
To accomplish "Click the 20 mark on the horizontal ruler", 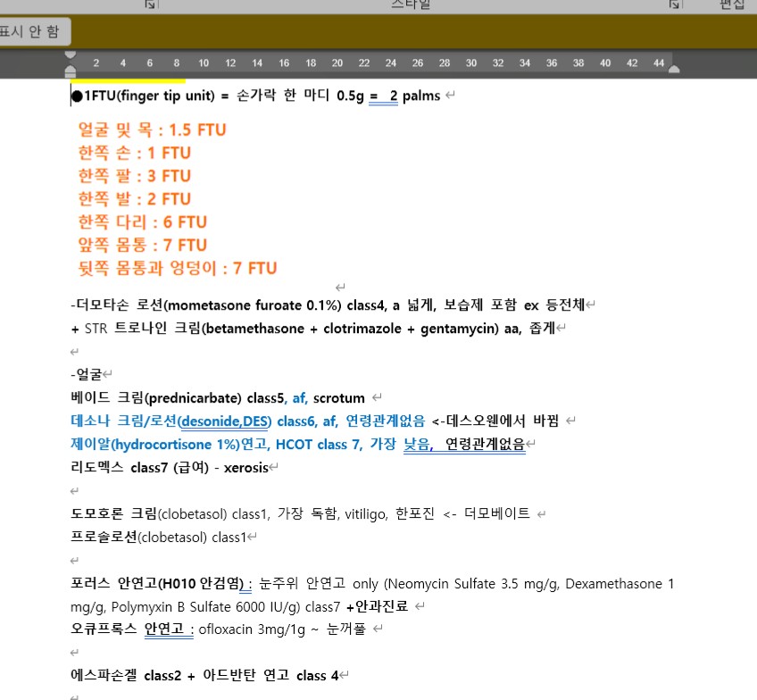I will (337, 63).
